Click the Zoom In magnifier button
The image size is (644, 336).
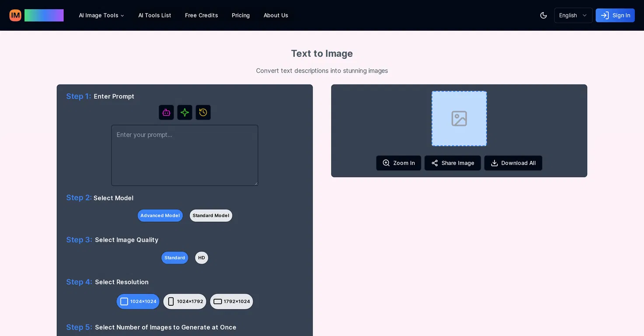point(398,163)
